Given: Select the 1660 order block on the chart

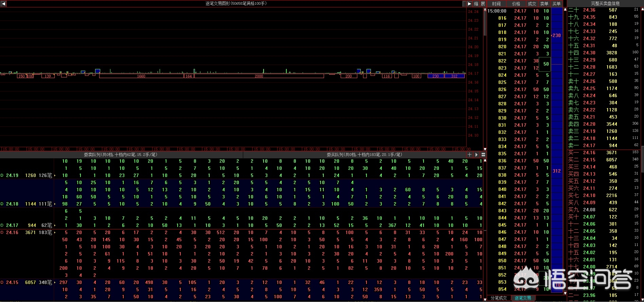Looking at the screenshot, I should point(141,76).
